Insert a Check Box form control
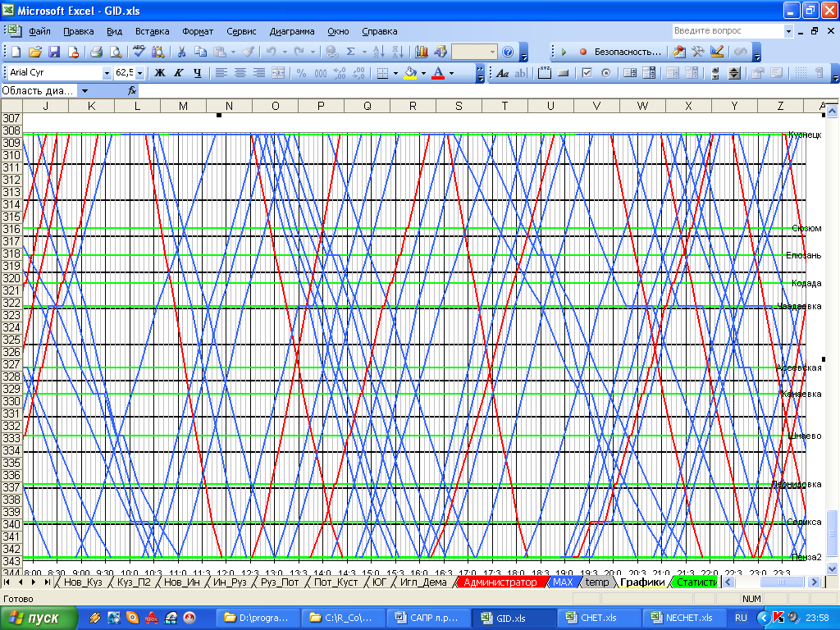The width and height of the screenshot is (840, 630). pos(587,73)
